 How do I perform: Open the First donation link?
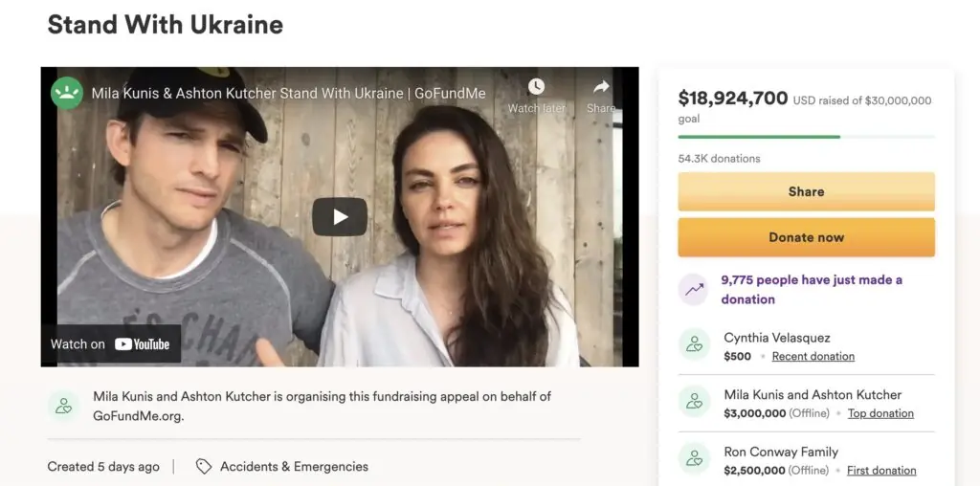point(881,471)
